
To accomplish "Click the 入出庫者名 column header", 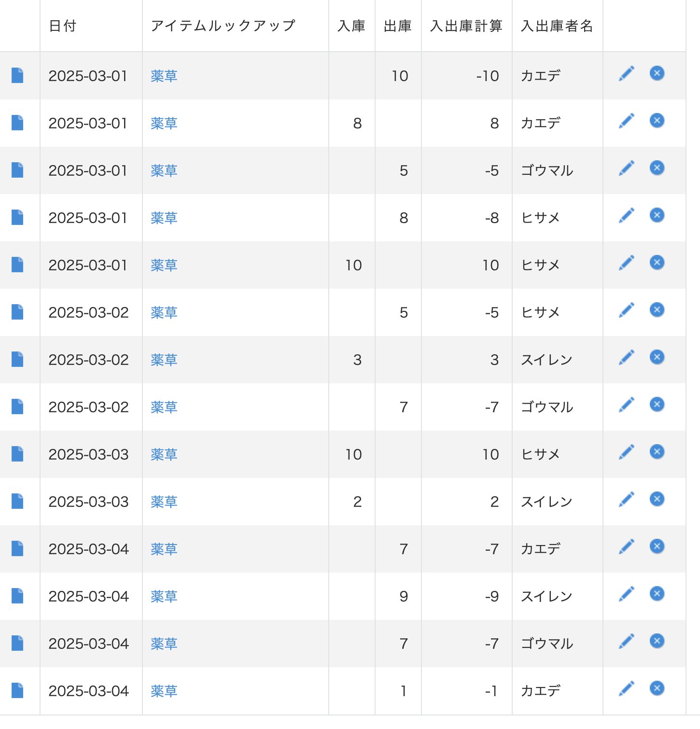I will pyautogui.click(x=557, y=26).
